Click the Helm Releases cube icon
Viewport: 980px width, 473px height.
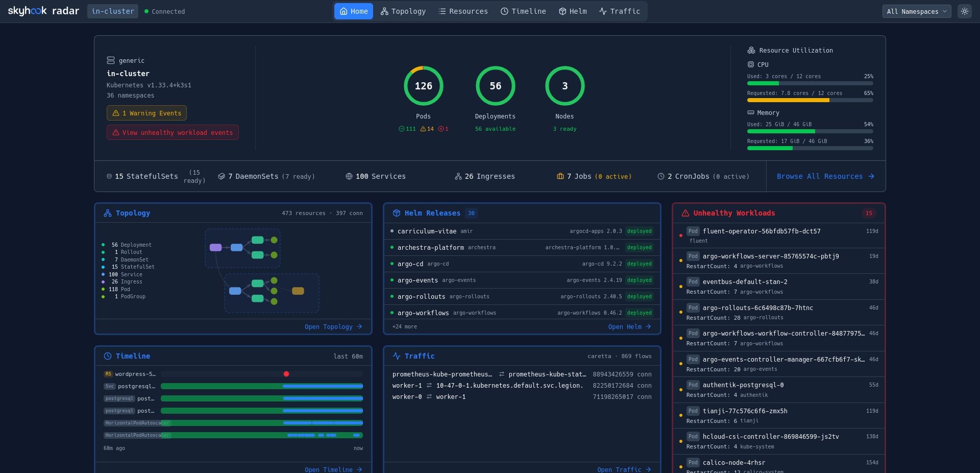coord(396,213)
